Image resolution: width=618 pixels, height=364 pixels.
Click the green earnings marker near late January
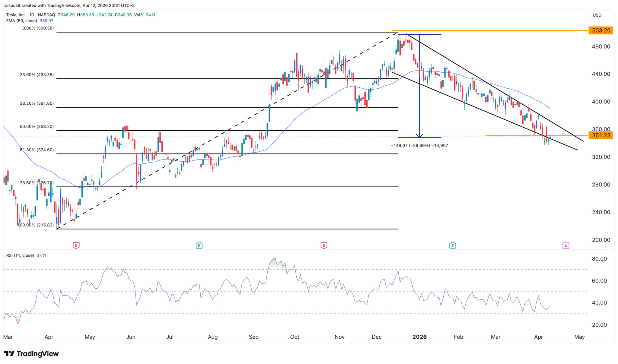point(452,245)
